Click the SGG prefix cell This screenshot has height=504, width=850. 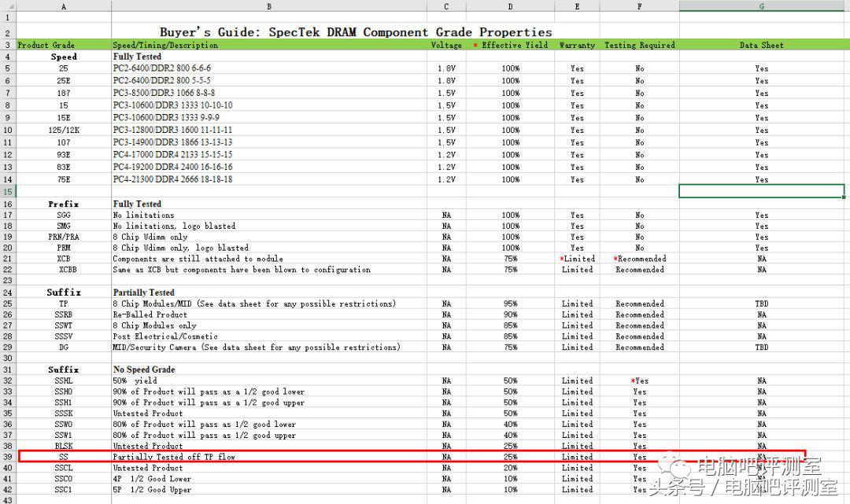(64, 215)
